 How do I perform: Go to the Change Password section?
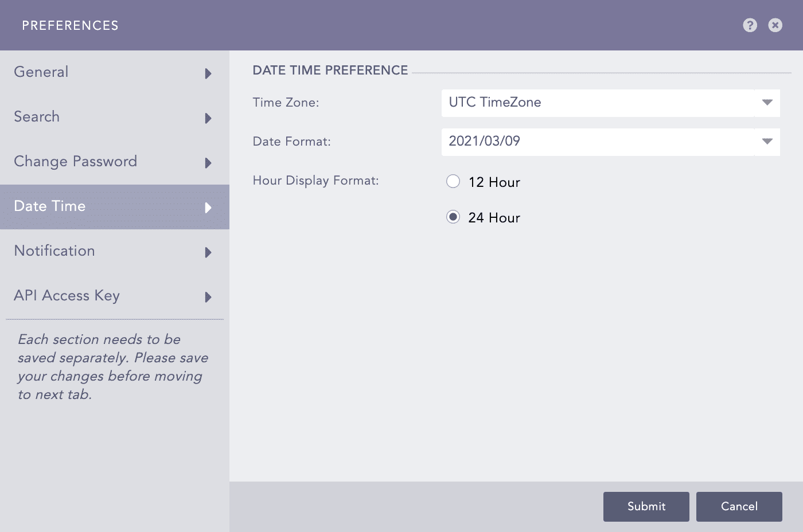(x=75, y=162)
